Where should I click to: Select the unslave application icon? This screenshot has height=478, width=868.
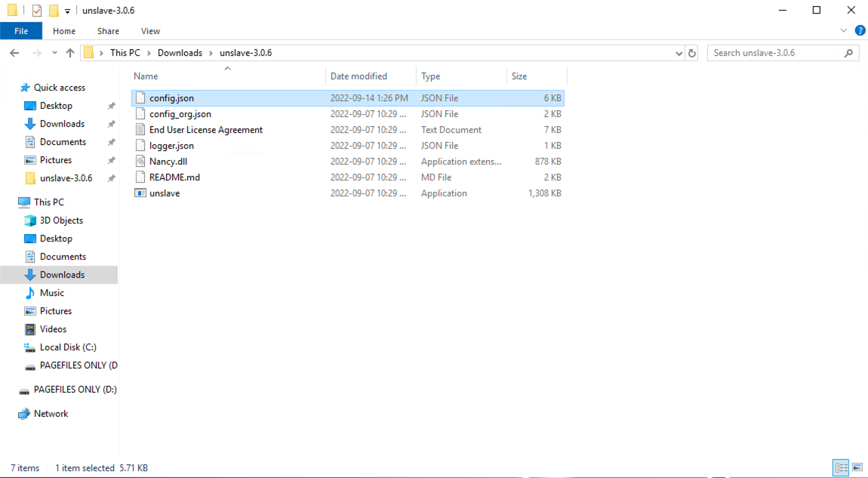(140, 193)
